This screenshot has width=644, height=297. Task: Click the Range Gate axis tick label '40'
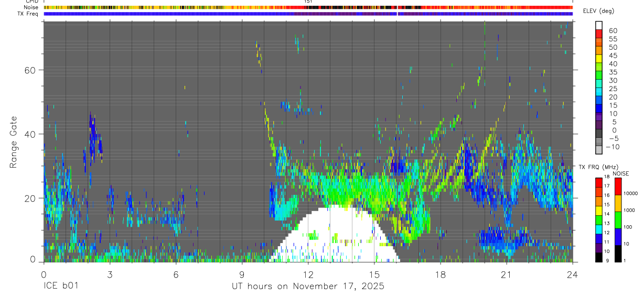click(x=30, y=134)
